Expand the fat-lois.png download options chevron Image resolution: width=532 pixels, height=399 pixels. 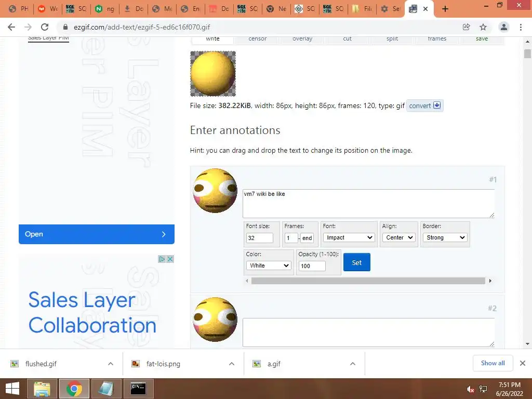(232, 364)
